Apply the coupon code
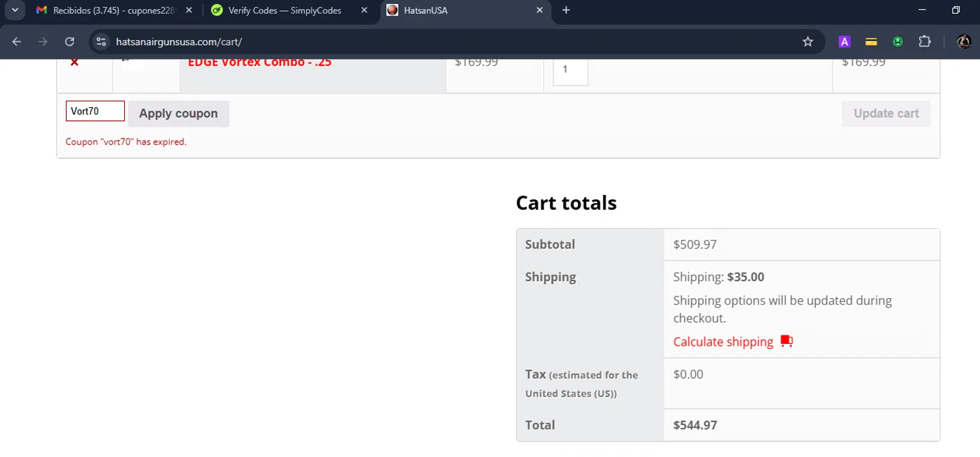Screen dimensions: 980x457 pos(178,113)
